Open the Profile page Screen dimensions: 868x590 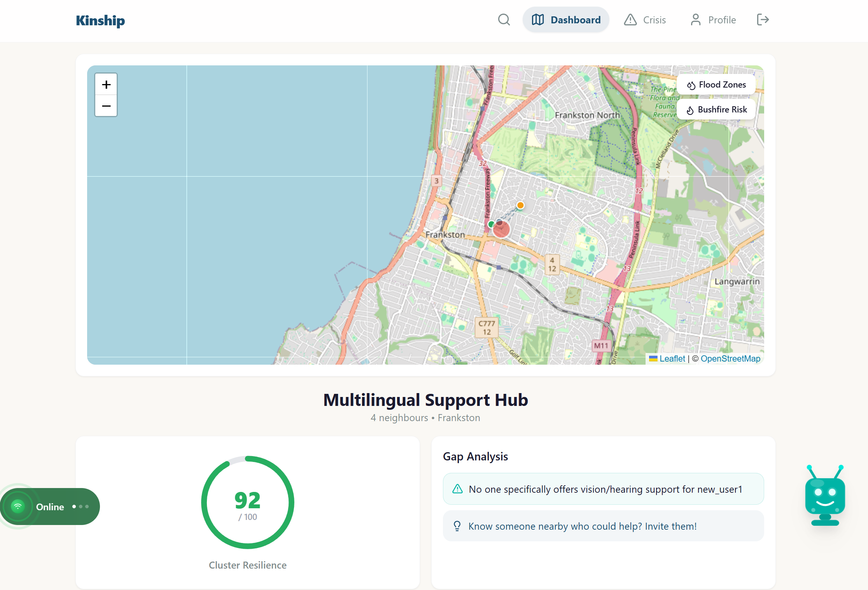[713, 20]
